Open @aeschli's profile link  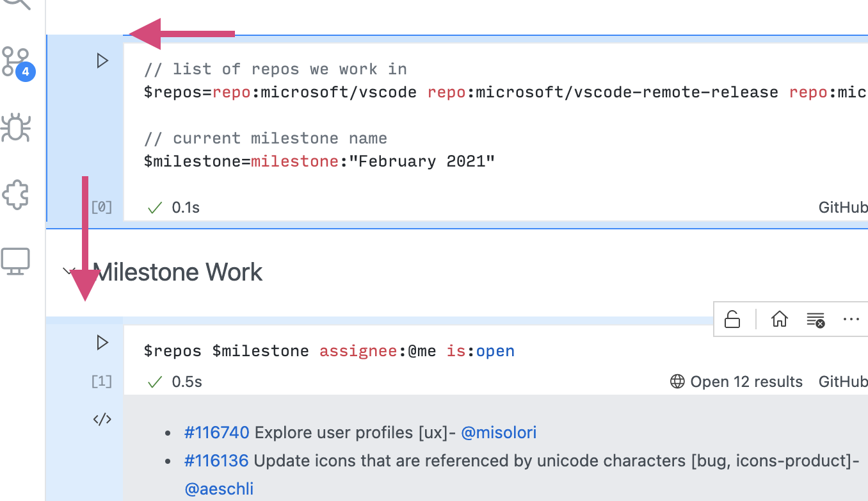click(220, 488)
